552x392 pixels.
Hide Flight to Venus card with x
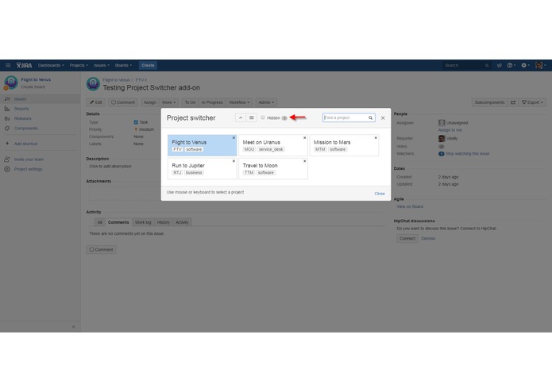click(x=234, y=138)
